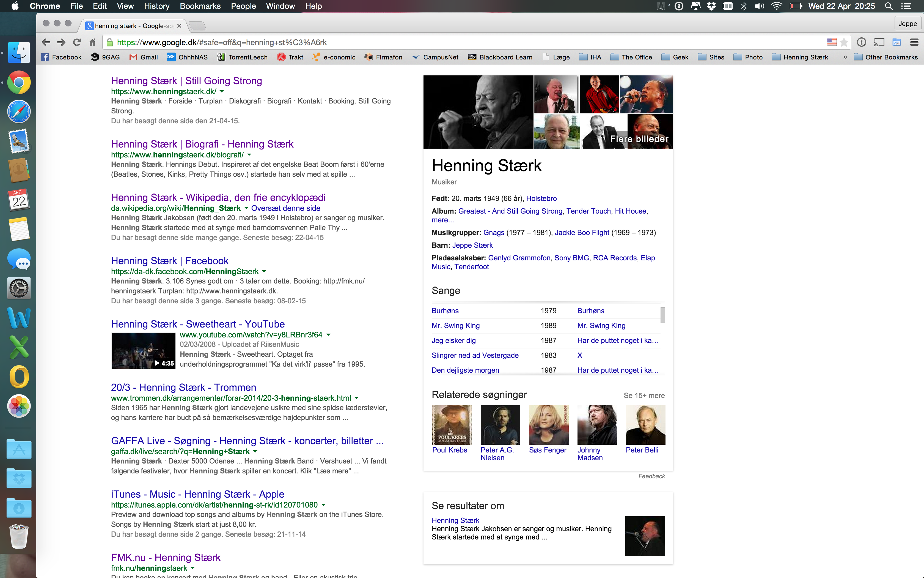
Task: Click 'Se 15+ mere' related searches
Action: (644, 396)
